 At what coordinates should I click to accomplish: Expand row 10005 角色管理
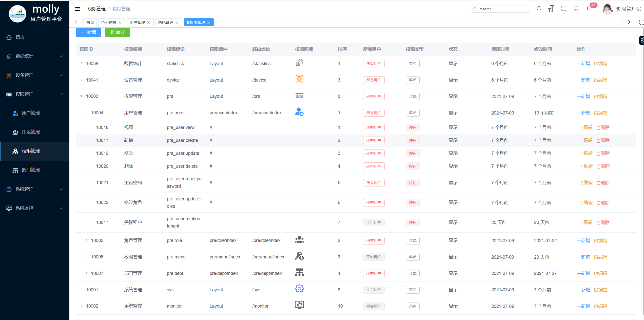point(86,240)
